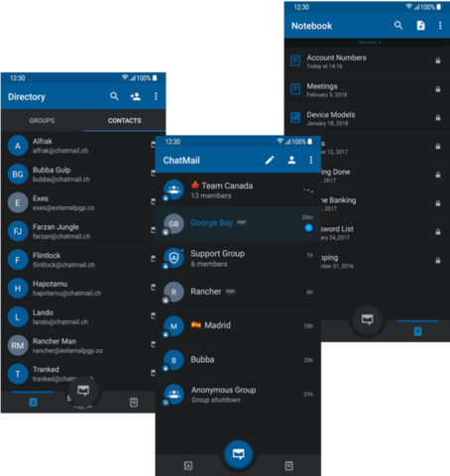Toggle the lock icon on Meetings note
Viewport: 450px width, 476px height.
pyautogui.click(x=438, y=89)
